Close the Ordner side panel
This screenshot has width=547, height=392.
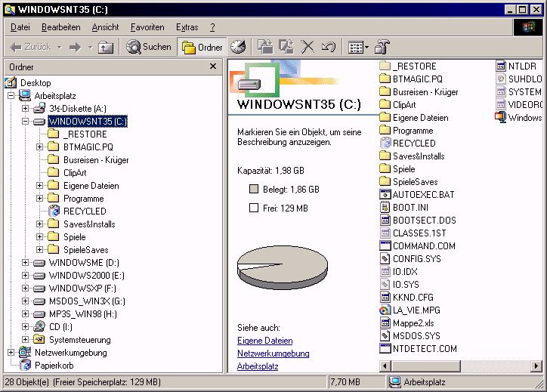[214, 67]
